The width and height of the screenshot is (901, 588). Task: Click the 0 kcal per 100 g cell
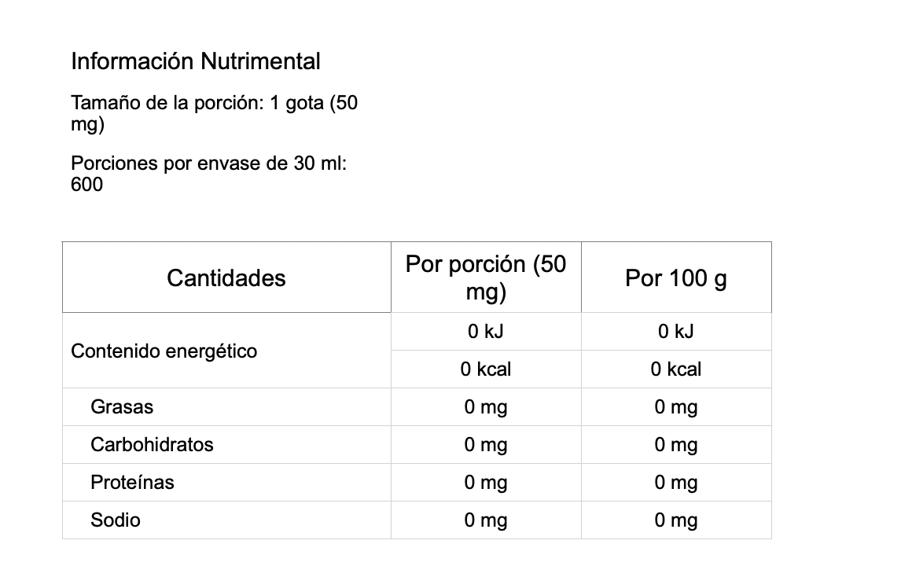tap(676, 369)
